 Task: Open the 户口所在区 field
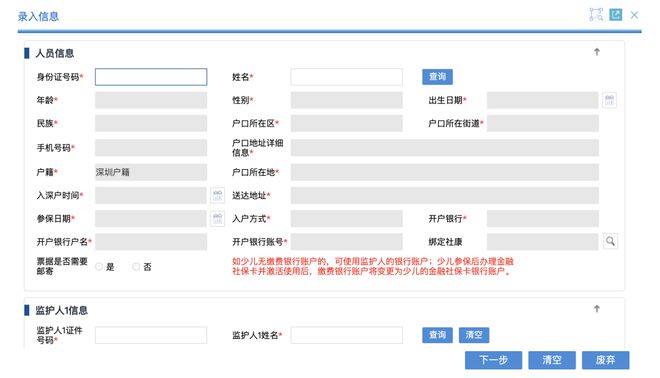pyautogui.click(x=346, y=123)
